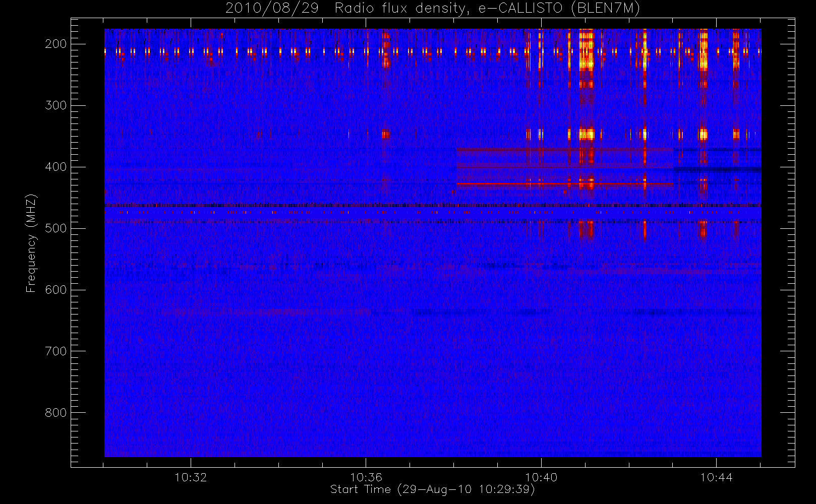Click the 200 frequency tick label
The image size is (816, 504).
[x=56, y=44]
